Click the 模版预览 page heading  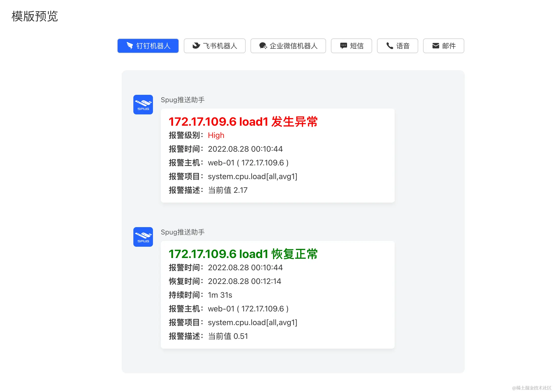click(35, 16)
